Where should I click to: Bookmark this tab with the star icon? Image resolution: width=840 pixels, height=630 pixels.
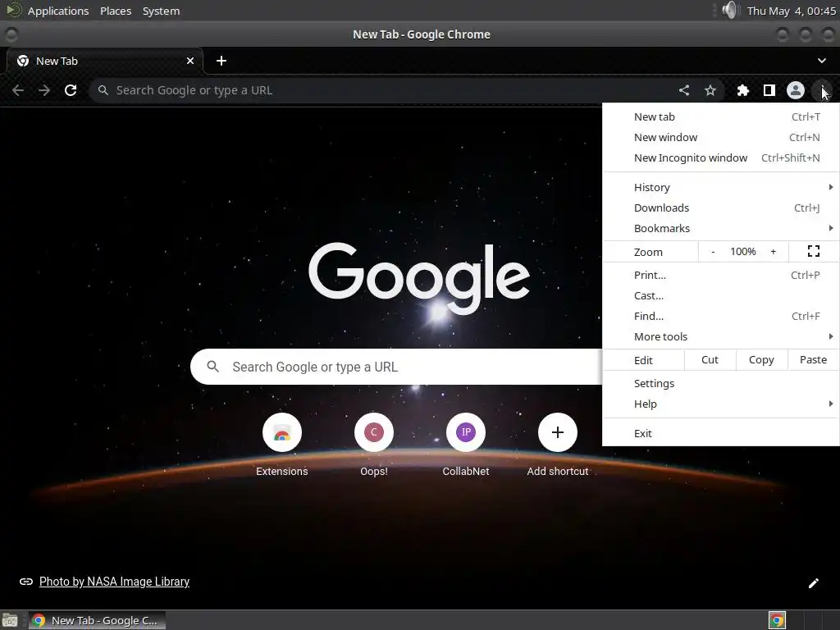pyautogui.click(x=710, y=90)
